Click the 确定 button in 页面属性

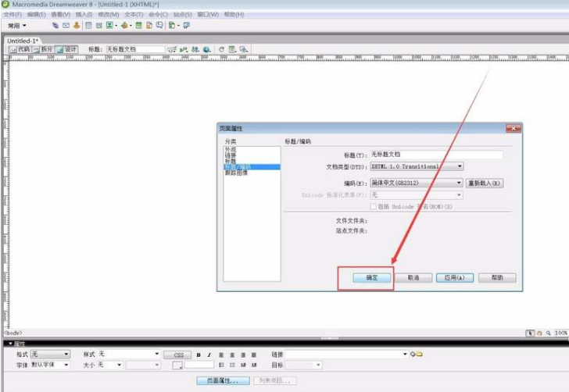pos(372,278)
